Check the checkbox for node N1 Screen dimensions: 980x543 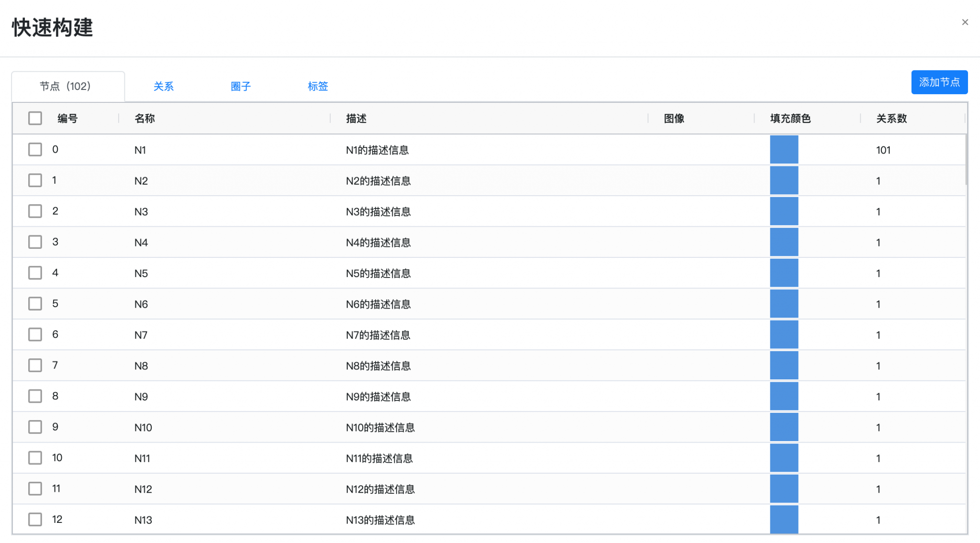coord(35,149)
